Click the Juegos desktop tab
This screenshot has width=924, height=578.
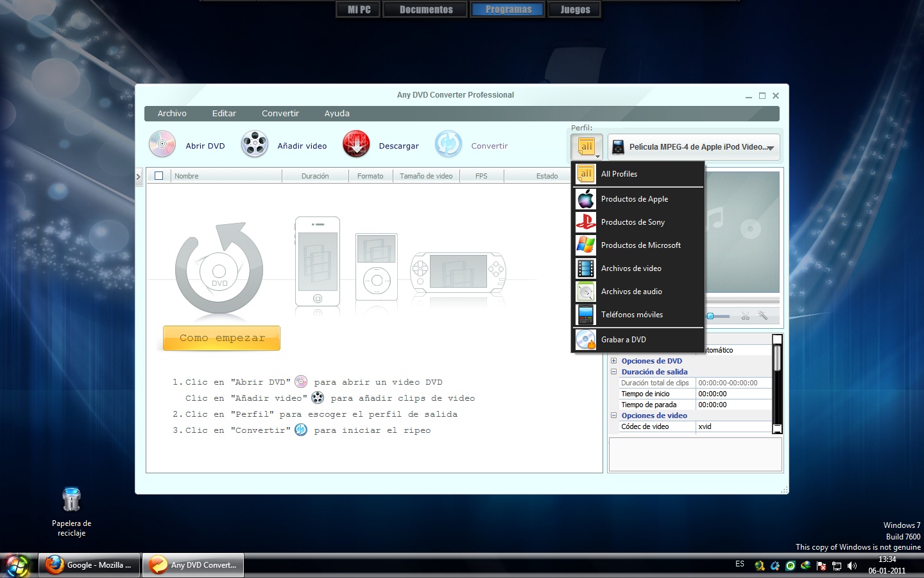(x=575, y=10)
